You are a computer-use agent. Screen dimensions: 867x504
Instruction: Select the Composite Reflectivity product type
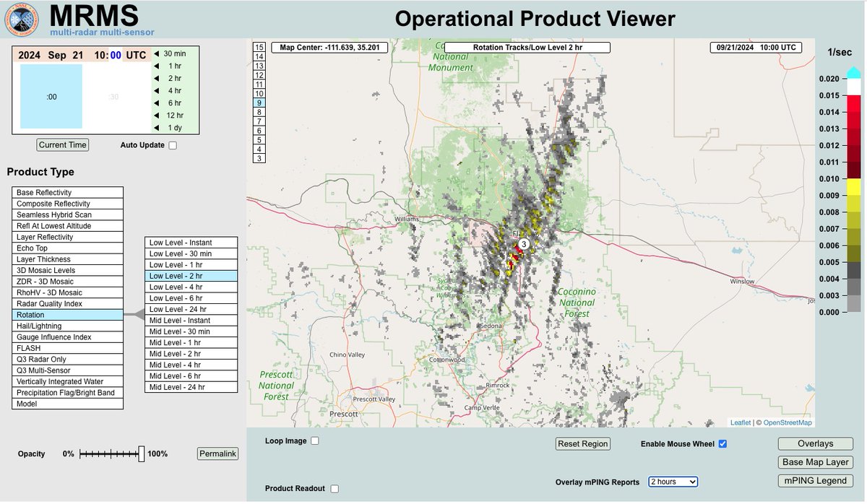[67, 203]
